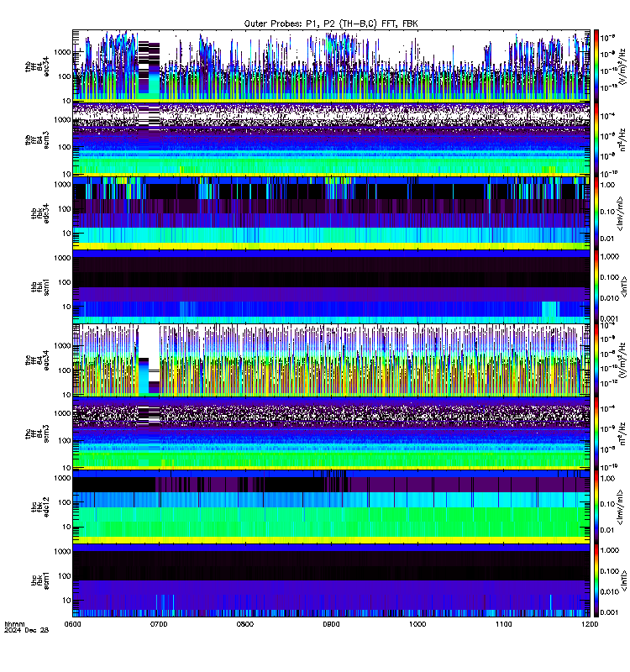The height and width of the screenshot is (672, 630).
Task: Click the thb fbk edc34 spectrogram panel
Action: (331, 213)
